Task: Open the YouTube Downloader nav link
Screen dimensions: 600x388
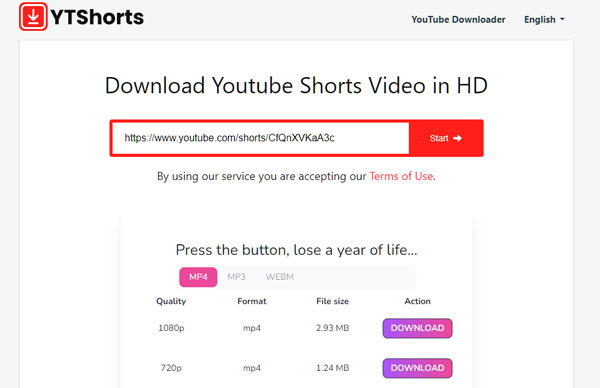Action: [458, 20]
